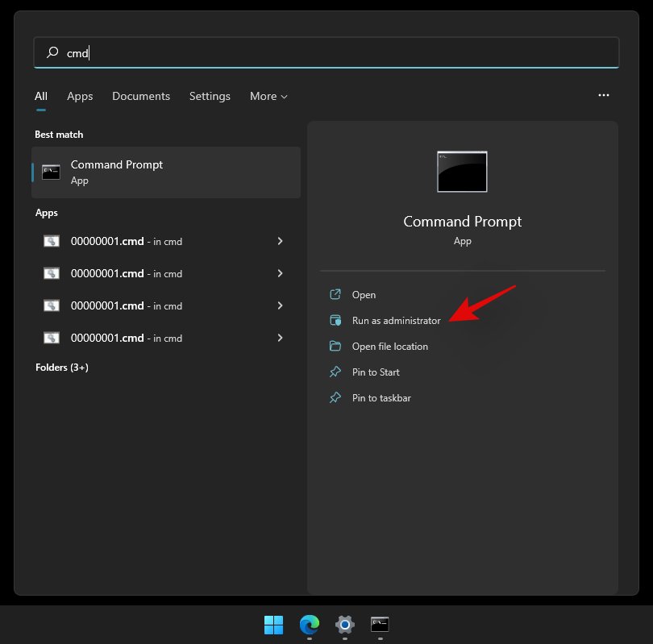Click the Command Prompt icon in taskbar

[x=380, y=624]
